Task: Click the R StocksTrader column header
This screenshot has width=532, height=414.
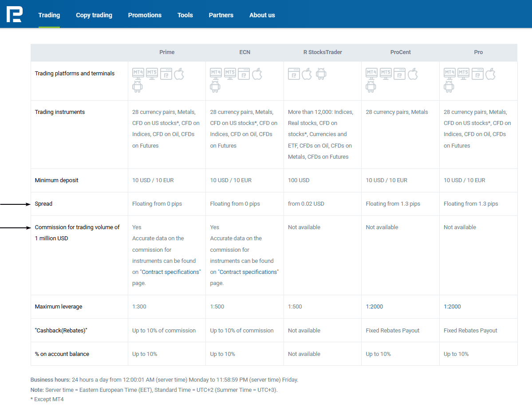Action: [323, 52]
